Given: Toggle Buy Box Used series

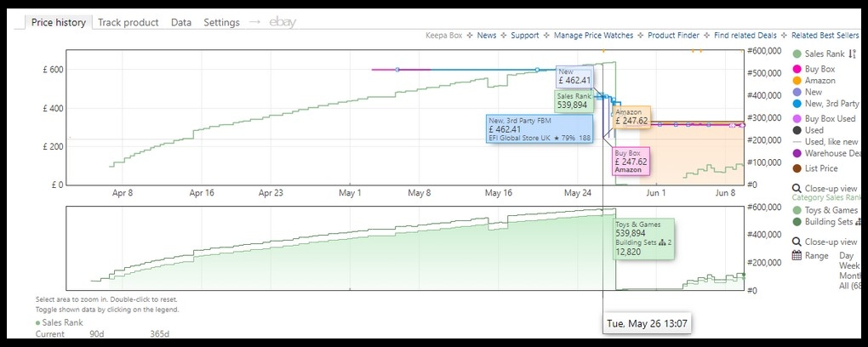Looking at the screenshot, I should click(x=825, y=118).
